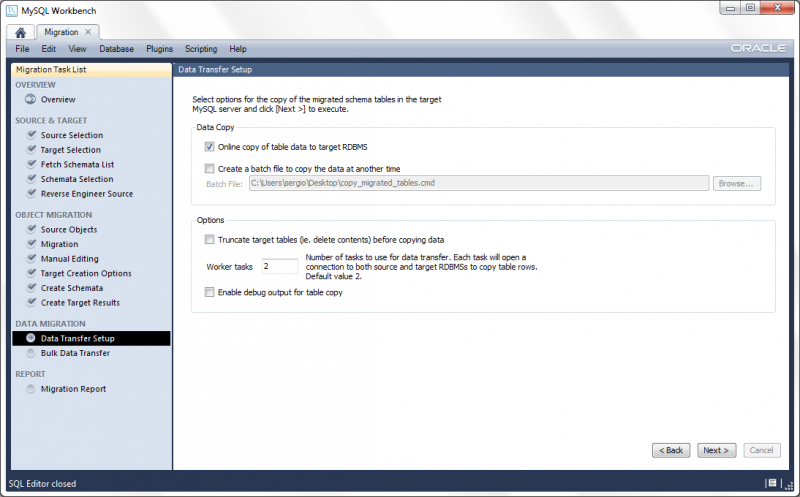
Task: Click the Migration Report step icon
Action: click(x=32, y=389)
